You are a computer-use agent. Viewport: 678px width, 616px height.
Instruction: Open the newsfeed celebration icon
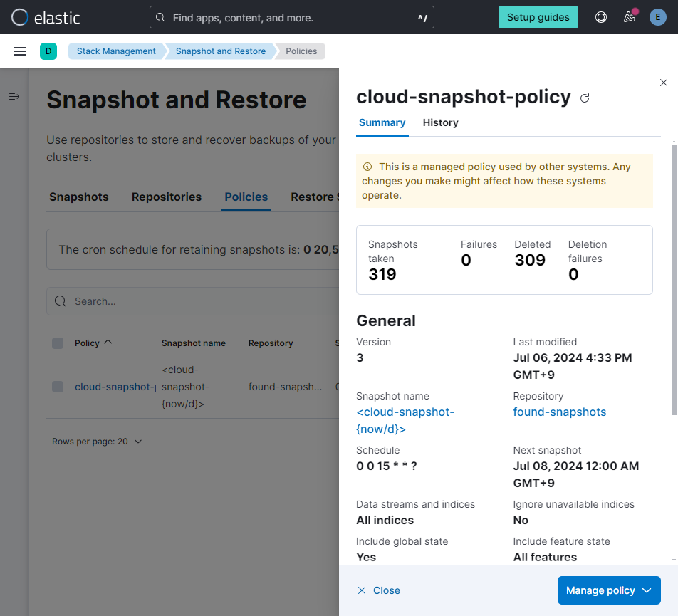pyautogui.click(x=630, y=17)
